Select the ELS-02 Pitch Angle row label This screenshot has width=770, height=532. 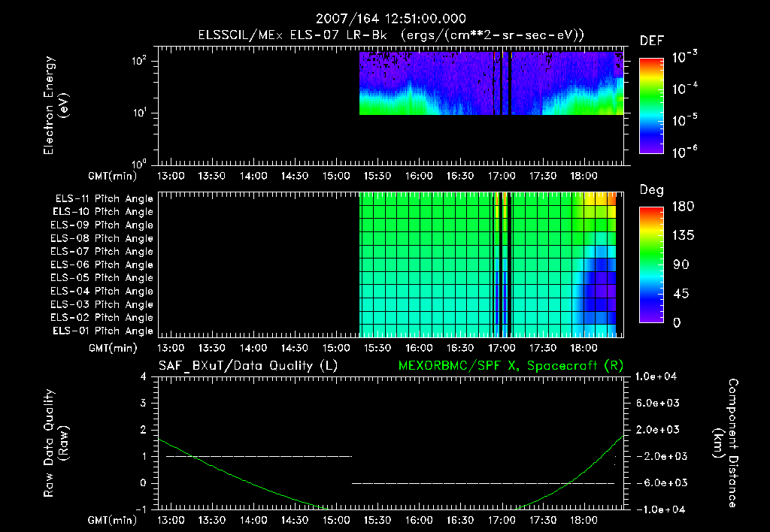[x=102, y=318]
